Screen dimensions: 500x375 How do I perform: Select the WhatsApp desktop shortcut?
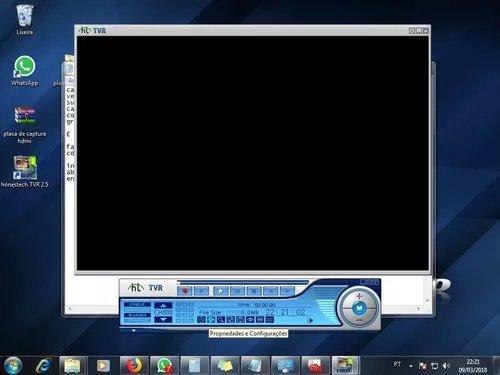coord(25,71)
